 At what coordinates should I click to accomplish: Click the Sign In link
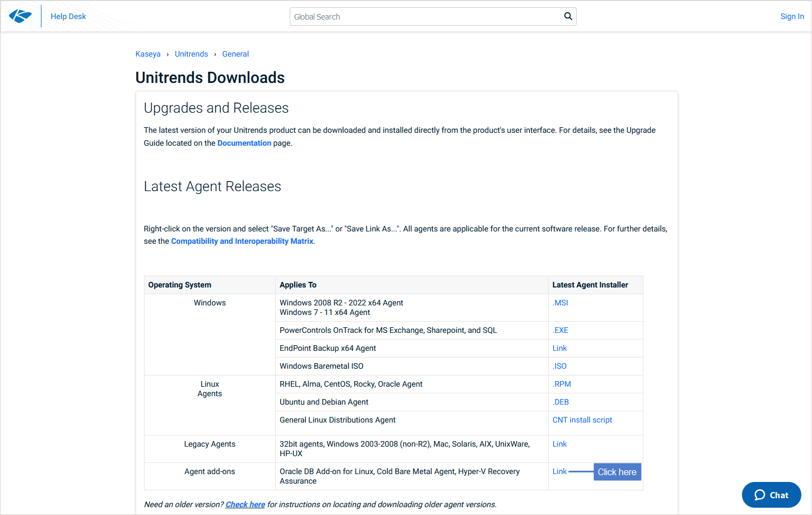point(792,16)
